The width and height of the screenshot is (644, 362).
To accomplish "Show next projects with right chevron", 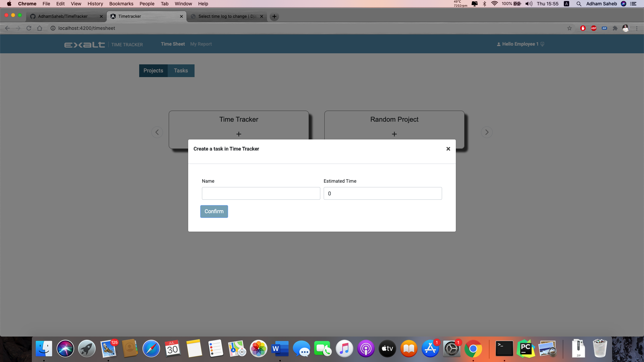I will click(x=487, y=132).
